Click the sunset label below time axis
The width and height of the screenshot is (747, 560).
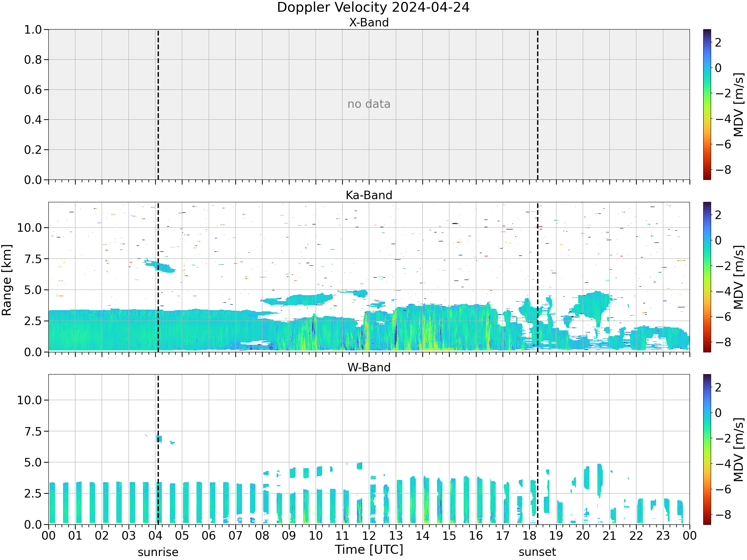click(537, 552)
